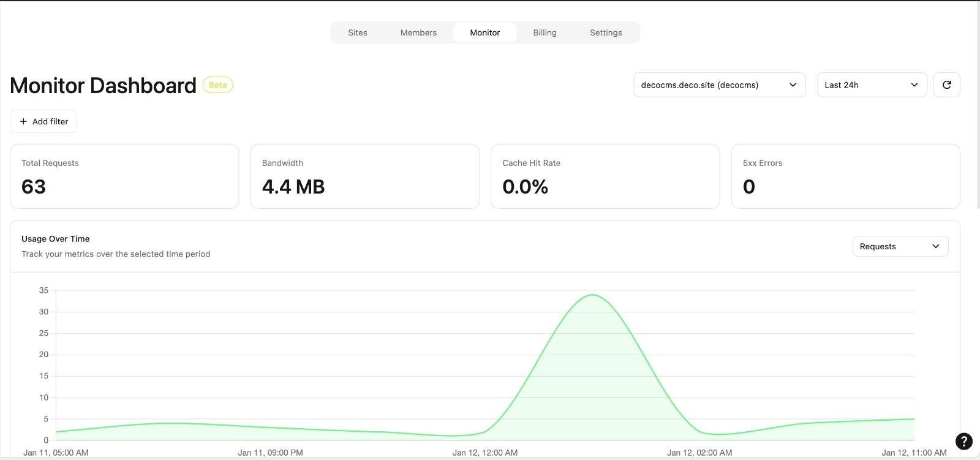Click the Jan 12, 12:00 AM axis label
980x460 pixels.
[x=484, y=453]
